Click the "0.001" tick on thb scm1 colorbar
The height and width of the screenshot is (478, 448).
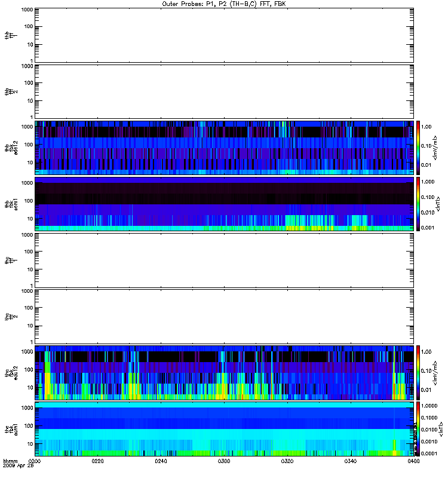point(428,228)
